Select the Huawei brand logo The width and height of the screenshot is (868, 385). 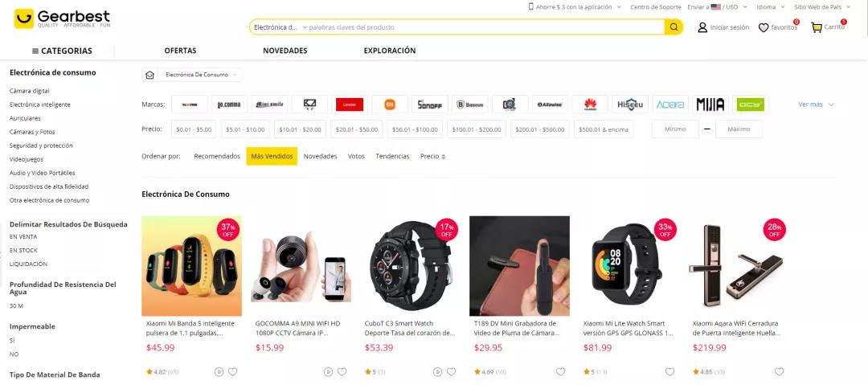point(590,104)
